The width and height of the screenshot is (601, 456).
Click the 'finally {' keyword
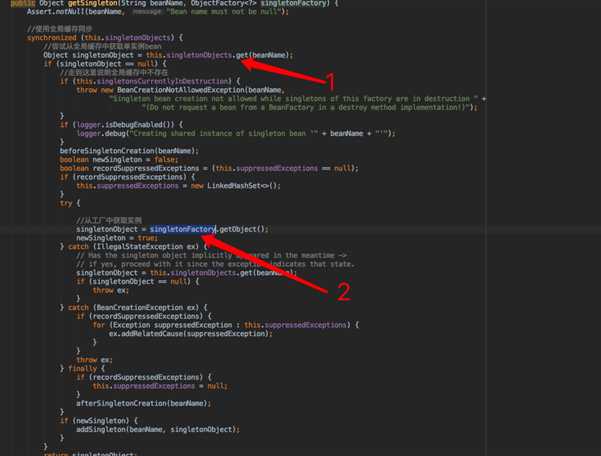[86, 369]
